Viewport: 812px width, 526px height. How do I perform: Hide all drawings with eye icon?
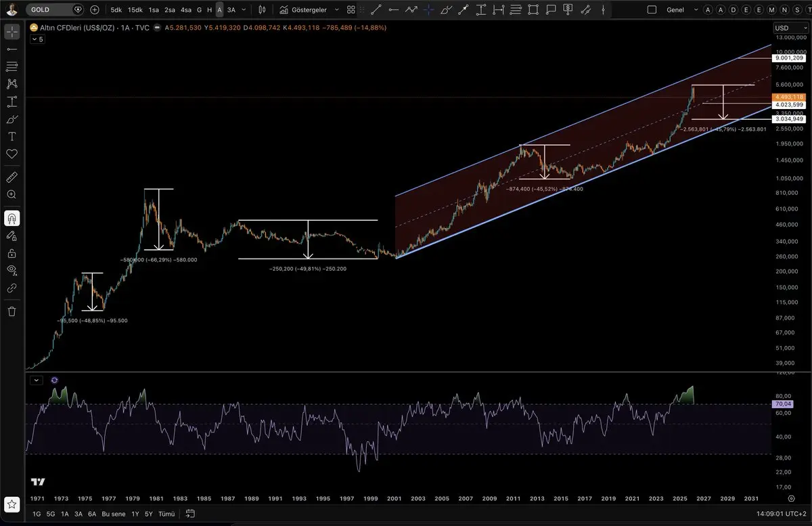click(x=12, y=271)
